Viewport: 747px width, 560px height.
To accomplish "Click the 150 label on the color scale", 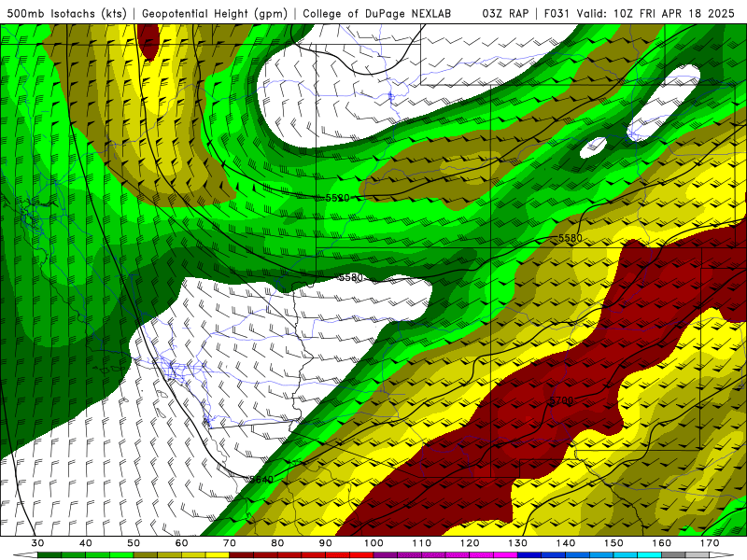I will coord(613,543).
